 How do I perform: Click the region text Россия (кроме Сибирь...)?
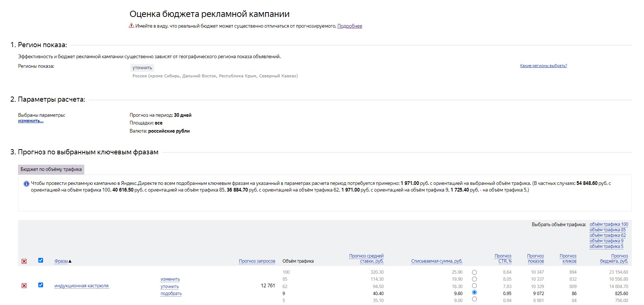[215, 76]
